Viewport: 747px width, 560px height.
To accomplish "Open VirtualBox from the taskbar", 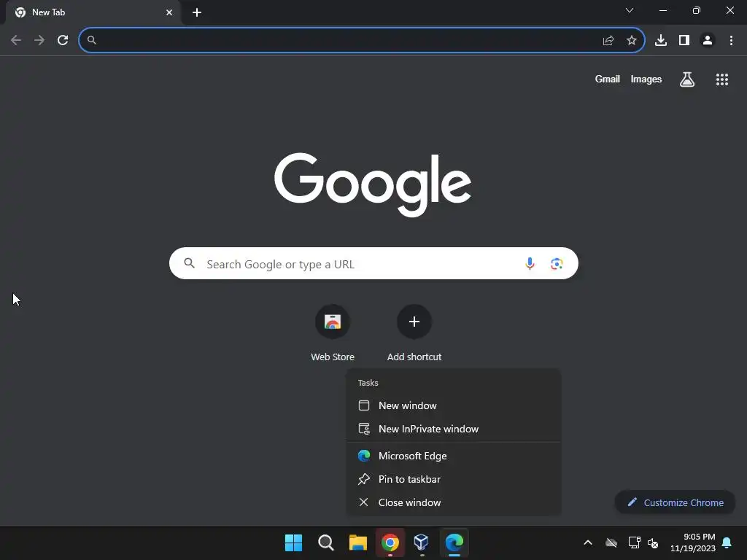I will point(422,542).
